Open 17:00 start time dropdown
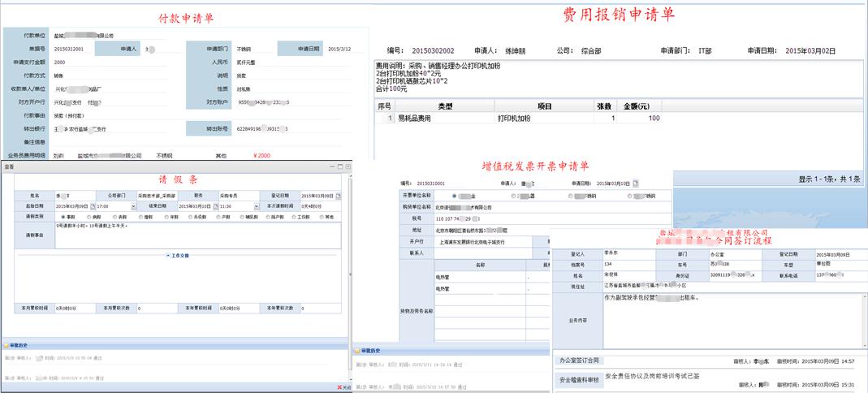Viewport: 868px width, 393px height. tap(133, 206)
